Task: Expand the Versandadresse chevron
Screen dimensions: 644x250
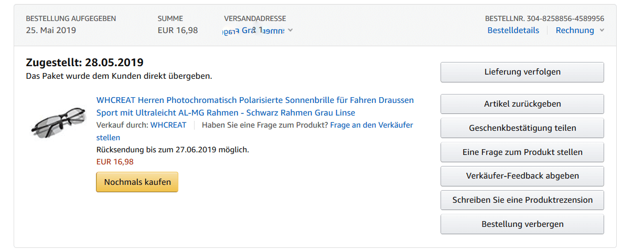Action: pos(291,30)
